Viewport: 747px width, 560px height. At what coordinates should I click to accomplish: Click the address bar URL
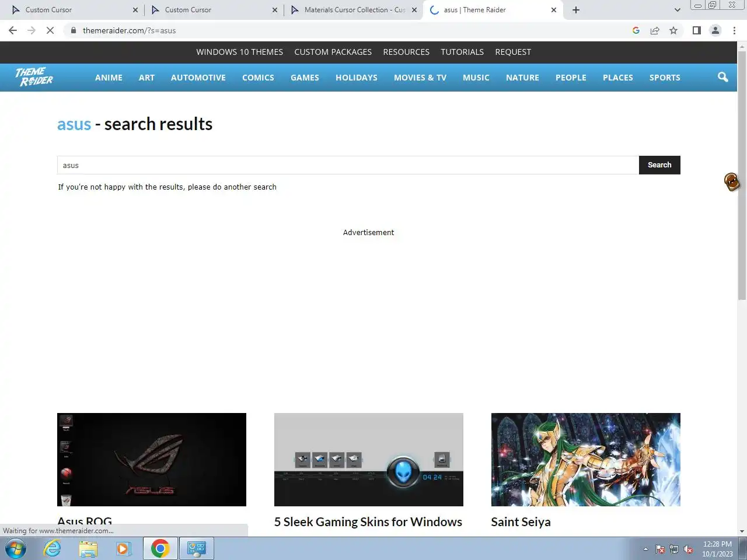(x=129, y=30)
